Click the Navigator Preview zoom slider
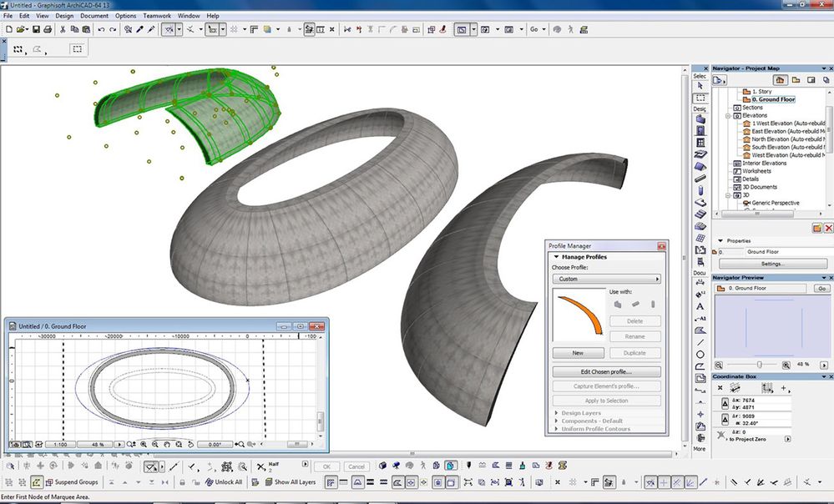 click(759, 365)
